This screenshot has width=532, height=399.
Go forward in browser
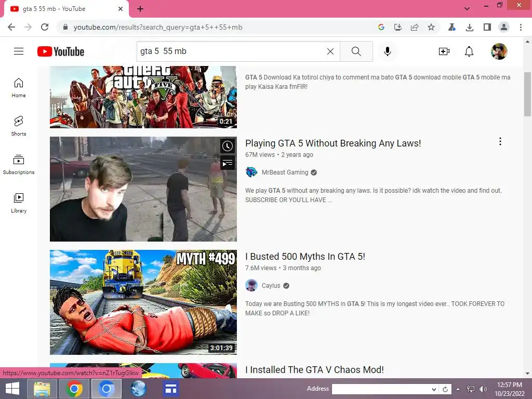(x=28, y=27)
